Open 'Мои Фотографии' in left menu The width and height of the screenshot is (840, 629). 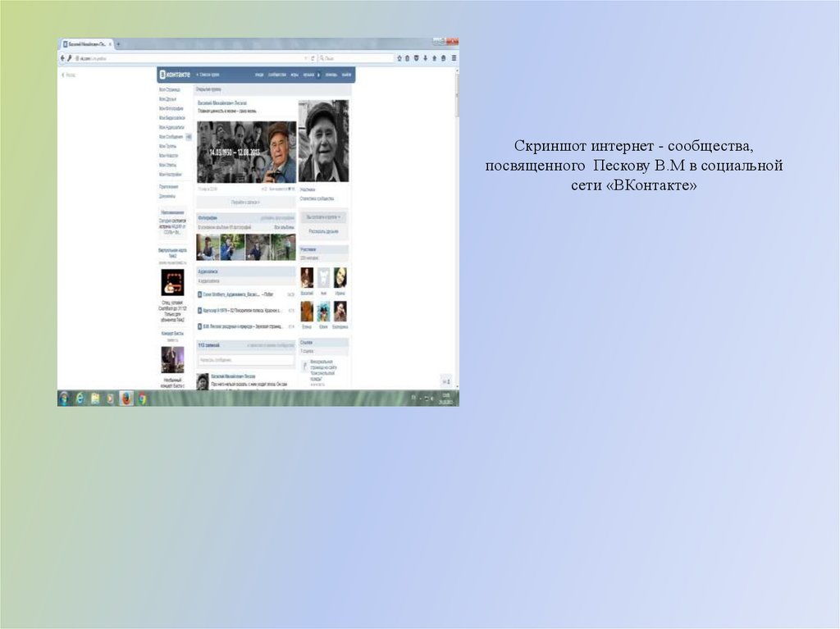coord(171,108)
